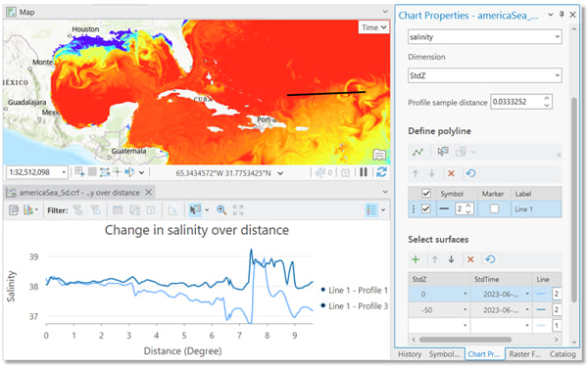588x368 pixels.
Task: Click the empty StdZ cell in last row
Action: [439, 325]
